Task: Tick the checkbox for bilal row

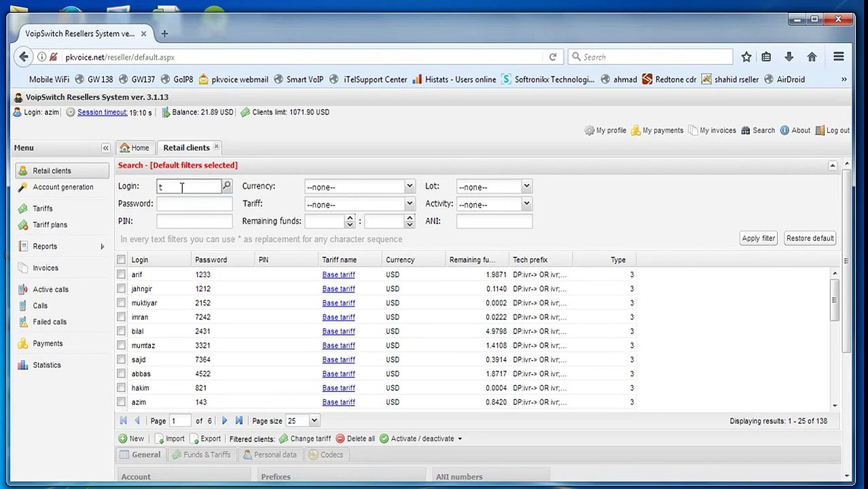Action: [121, 331]
